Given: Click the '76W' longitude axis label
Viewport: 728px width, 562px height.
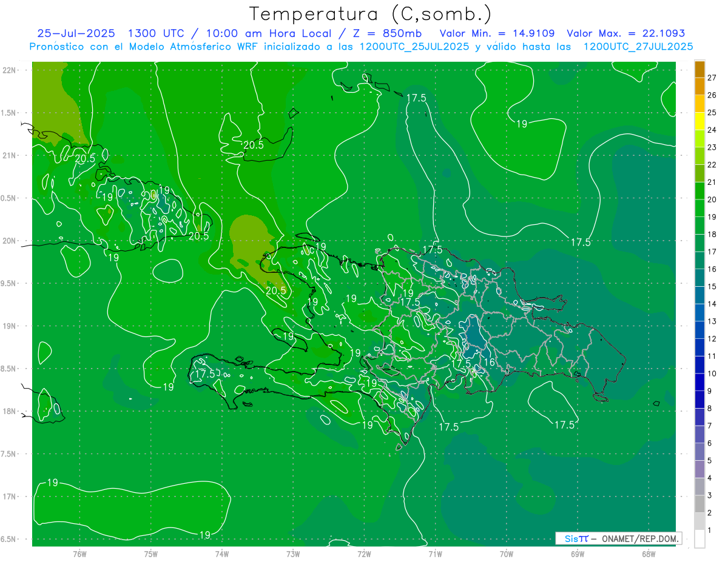Looking at the screenshot, I should click(79, 554).
